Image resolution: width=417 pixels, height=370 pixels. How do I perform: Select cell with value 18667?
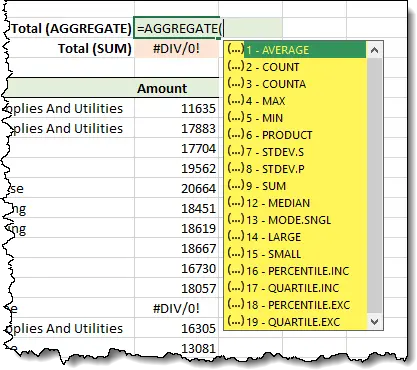[x=177, y=248]
